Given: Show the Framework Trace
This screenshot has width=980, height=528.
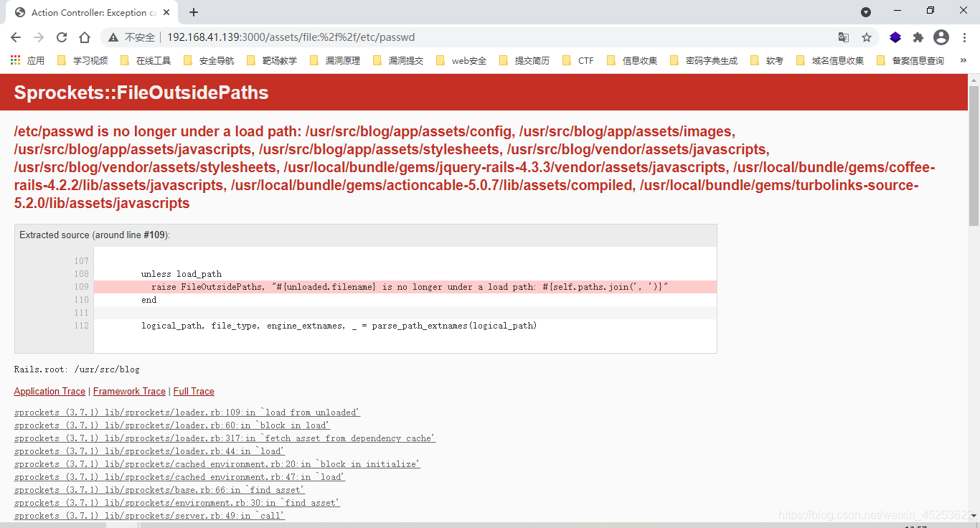Looking at the screenshot, I should click(129, 391).
